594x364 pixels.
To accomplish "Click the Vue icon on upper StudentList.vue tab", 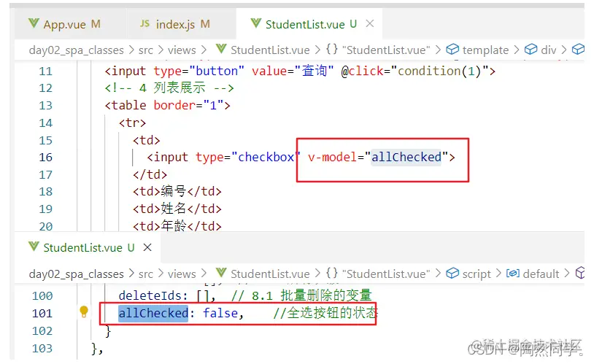I will tap(256, 23).
